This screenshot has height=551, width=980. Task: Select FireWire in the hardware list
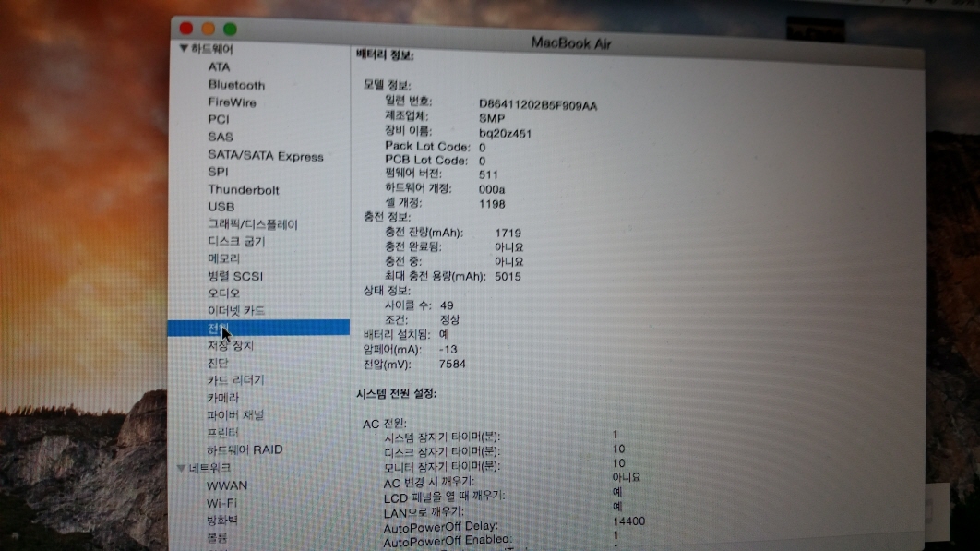pyautogui.click(x=232, y=102)
